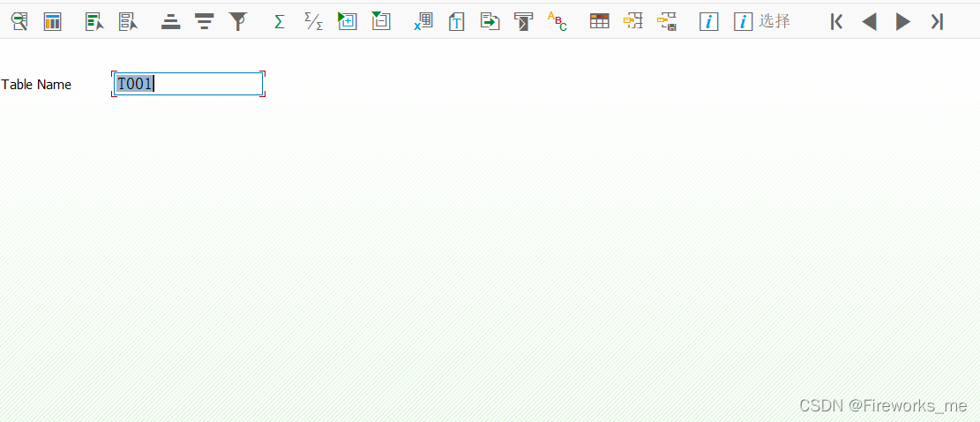Click the Select All rows icon
Image resolution: width=980 pixels, height=422 pixels.
[x=94, y=22]
